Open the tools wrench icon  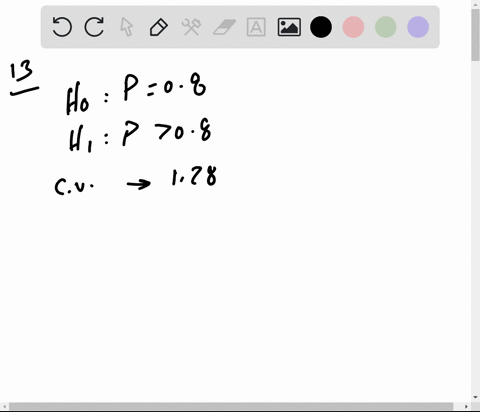point(191,27)
